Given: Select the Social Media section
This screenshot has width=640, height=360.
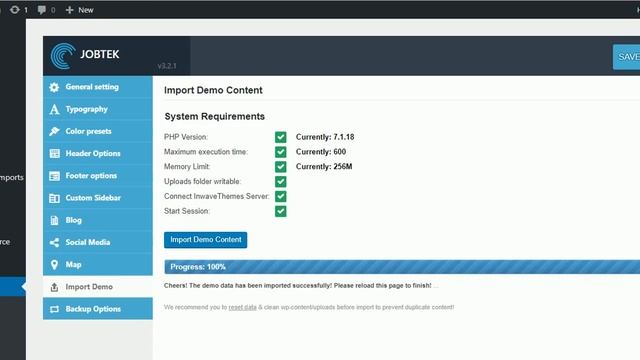Looking at the screenshot, I should tap(98, 242).
